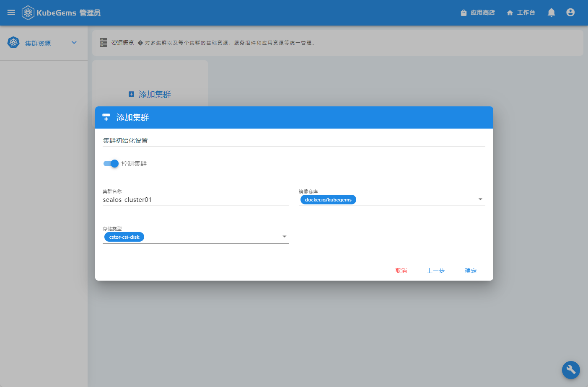Open the notifications bell
This screenshot has width=588, height=387.
click(552, 13)
